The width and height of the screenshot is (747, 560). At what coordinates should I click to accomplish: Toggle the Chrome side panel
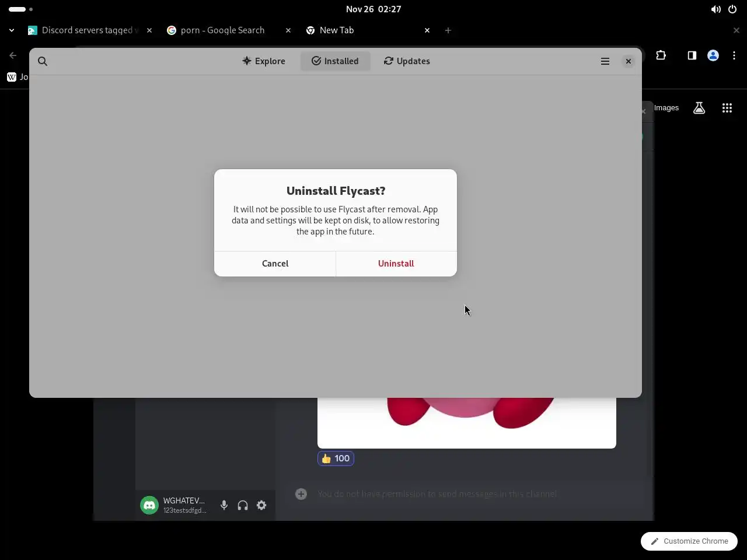pyautogui.click(x=692, y=55)
